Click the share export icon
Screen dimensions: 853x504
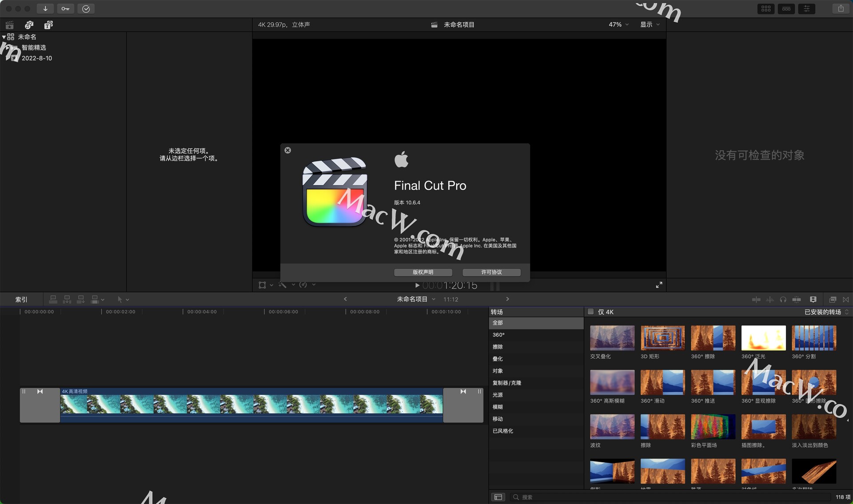pos(841,8)
